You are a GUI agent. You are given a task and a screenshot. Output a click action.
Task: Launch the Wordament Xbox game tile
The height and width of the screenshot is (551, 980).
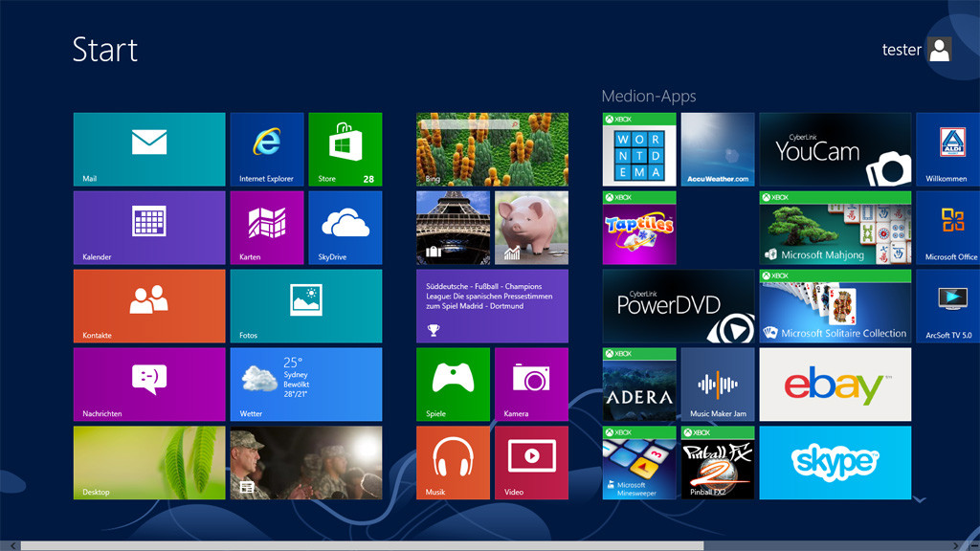click(639, 149)
